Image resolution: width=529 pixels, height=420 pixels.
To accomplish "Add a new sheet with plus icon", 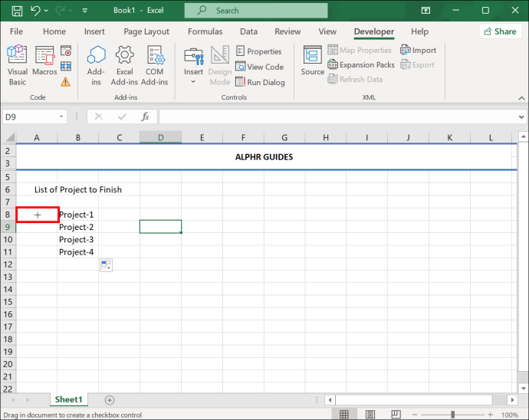I will click(110, 400).
